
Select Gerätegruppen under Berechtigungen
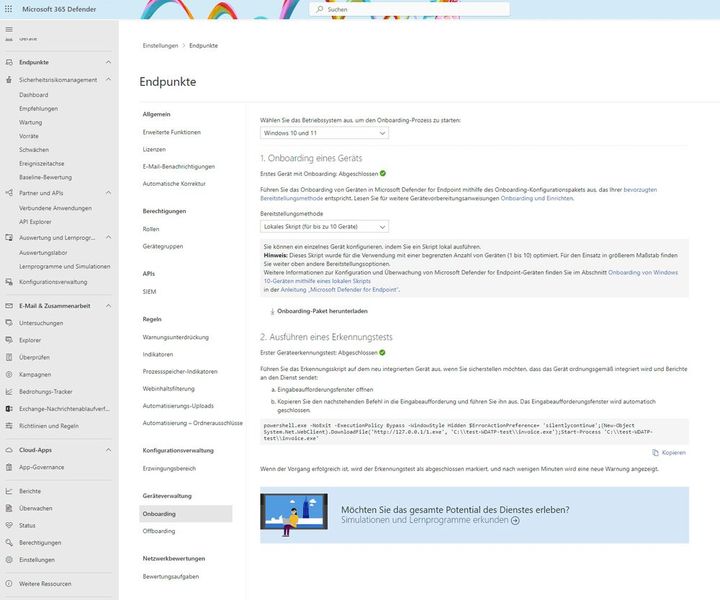click(163, 246)
